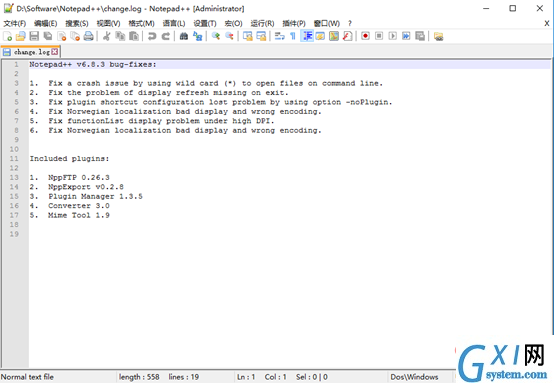Play back the recorded macro
This screenshot has height=383, width=554.
[393, 36]
